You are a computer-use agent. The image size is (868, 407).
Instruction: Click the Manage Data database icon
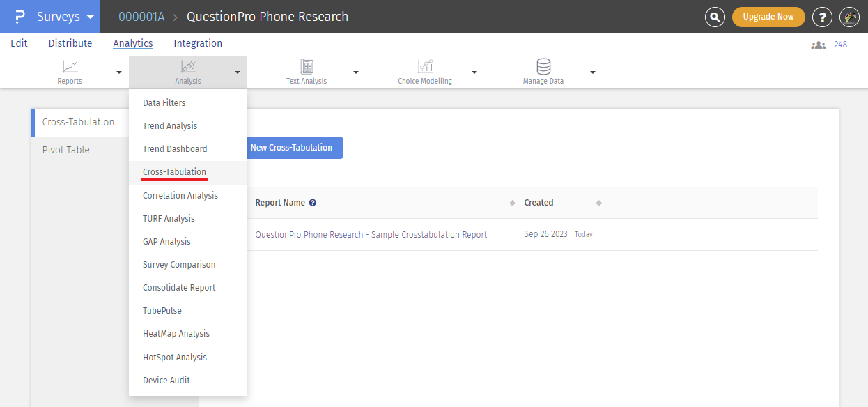(543, 67)
